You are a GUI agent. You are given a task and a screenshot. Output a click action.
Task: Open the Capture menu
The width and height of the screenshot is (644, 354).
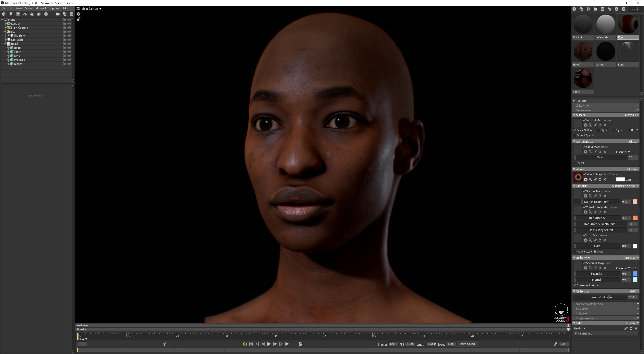pos(54,8)
